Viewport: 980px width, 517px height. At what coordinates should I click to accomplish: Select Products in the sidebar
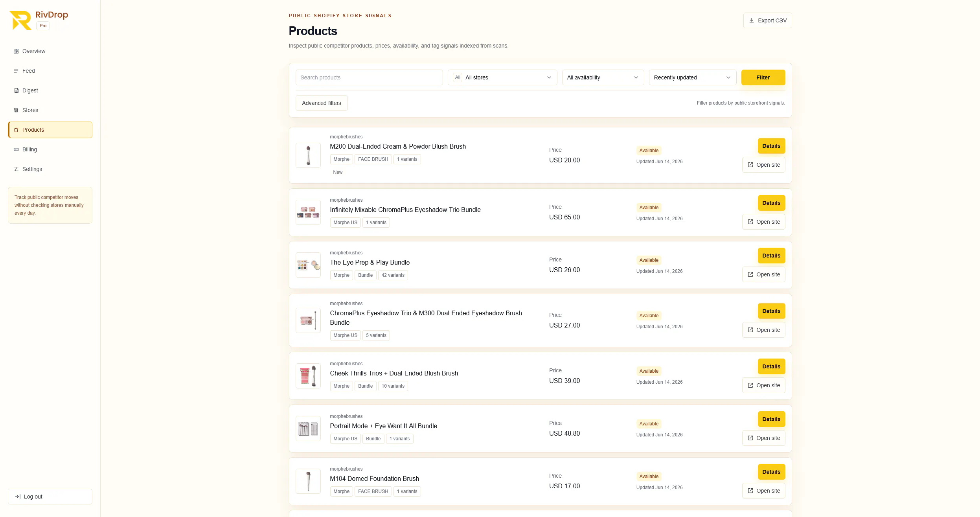point(50,130)
